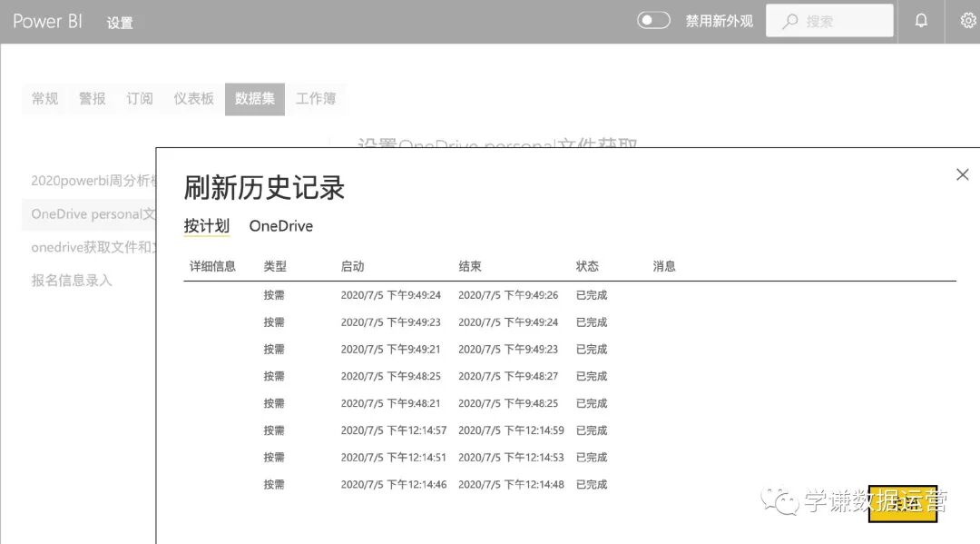
Task: Open the 2020powerbi周分析 dataset
Action: coord(93,181)
